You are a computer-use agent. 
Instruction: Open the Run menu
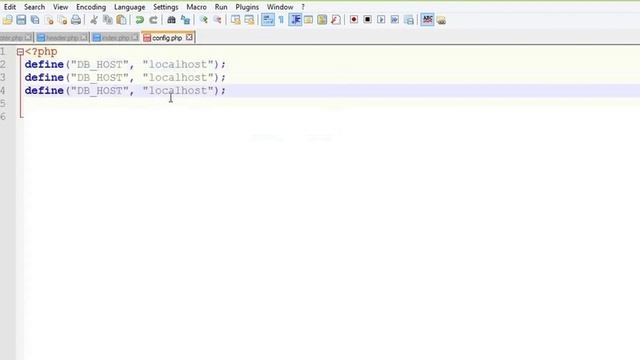tap(221, 7)
